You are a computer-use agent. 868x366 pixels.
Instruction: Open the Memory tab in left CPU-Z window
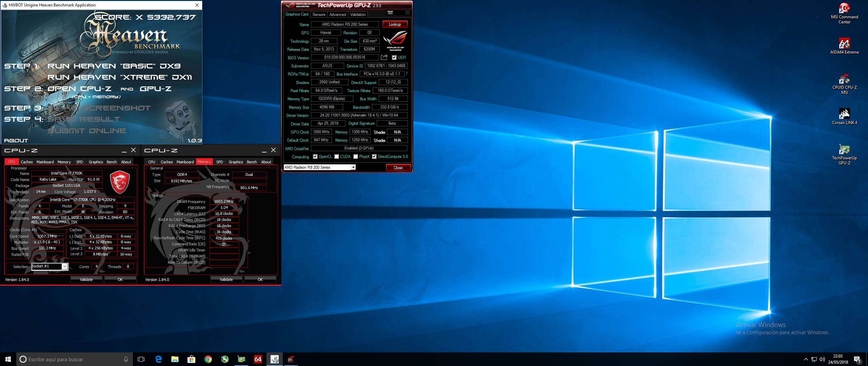(64, 162)
